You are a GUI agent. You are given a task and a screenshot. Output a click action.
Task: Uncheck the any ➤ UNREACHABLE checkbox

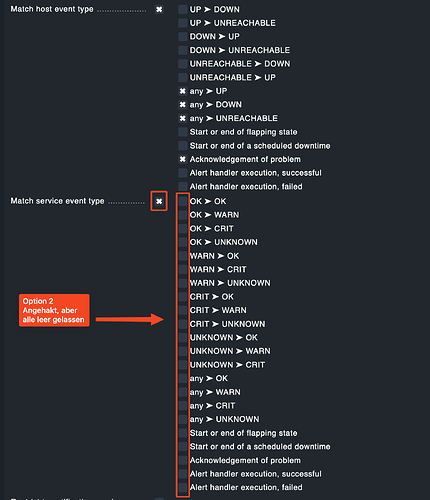tap(183, 118)
